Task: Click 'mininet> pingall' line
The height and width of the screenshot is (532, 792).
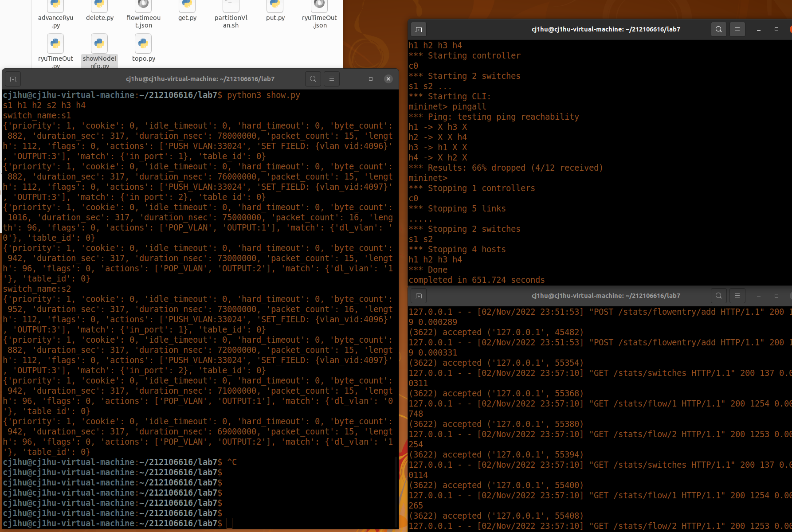Action: pos(447,106)
